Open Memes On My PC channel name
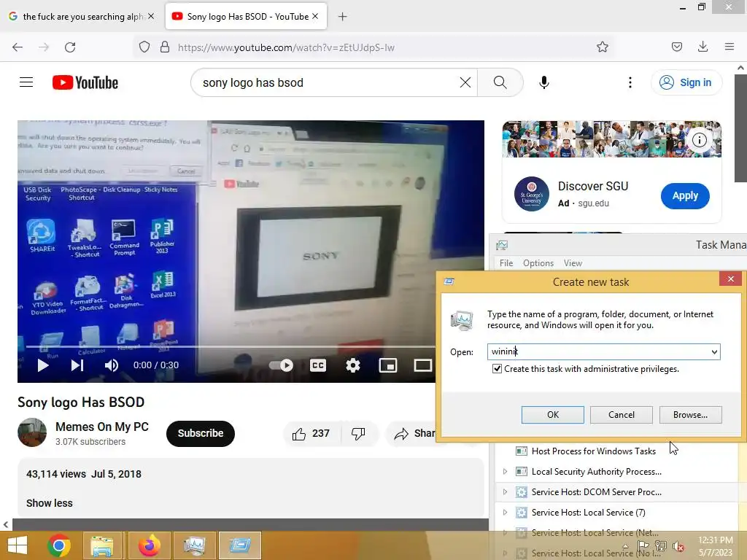Screen dimensions: 747x560 click(102, 427)
